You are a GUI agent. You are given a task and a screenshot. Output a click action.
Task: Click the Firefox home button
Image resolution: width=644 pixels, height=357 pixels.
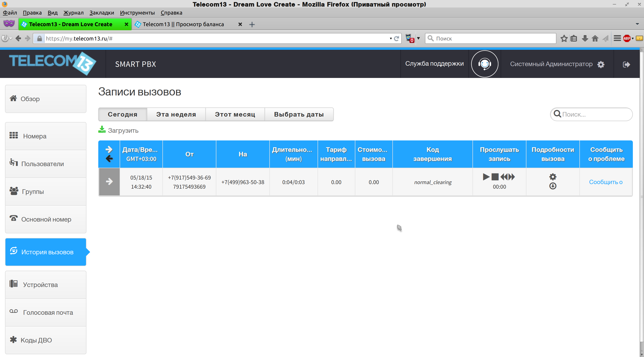coord(595,38)
